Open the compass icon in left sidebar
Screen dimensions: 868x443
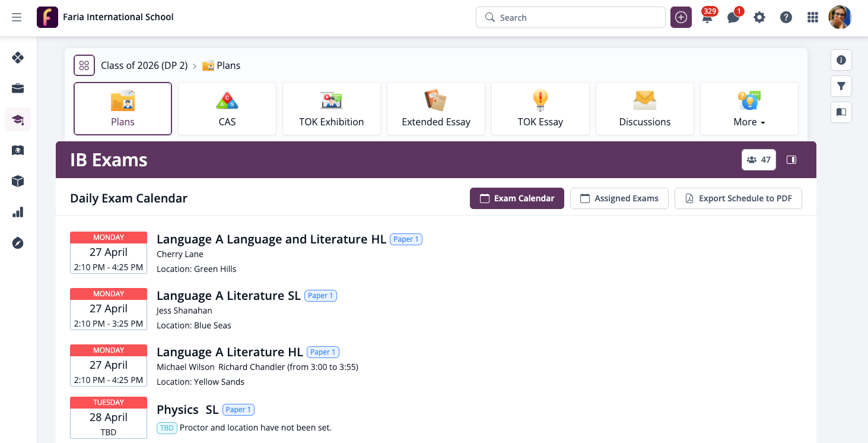(18, 243)
